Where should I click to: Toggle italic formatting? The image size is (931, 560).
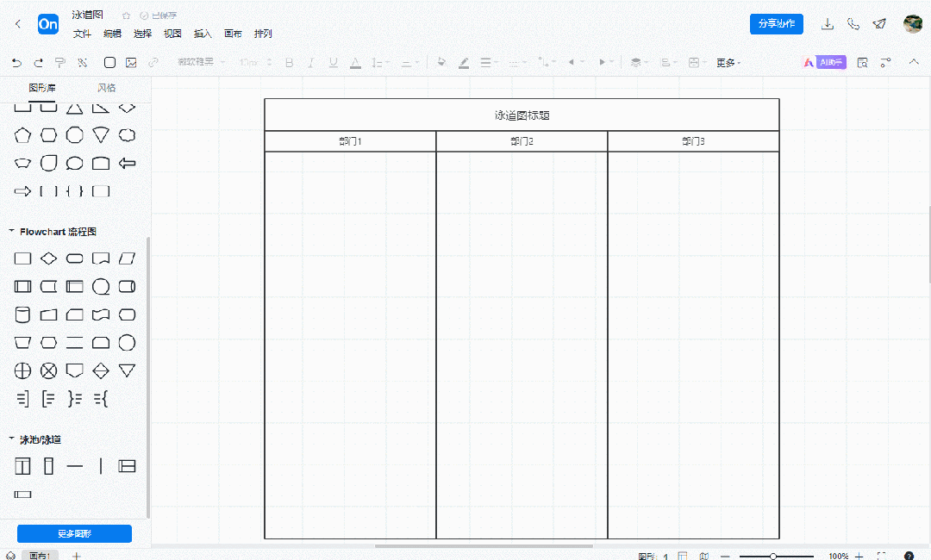pos(311,62)
